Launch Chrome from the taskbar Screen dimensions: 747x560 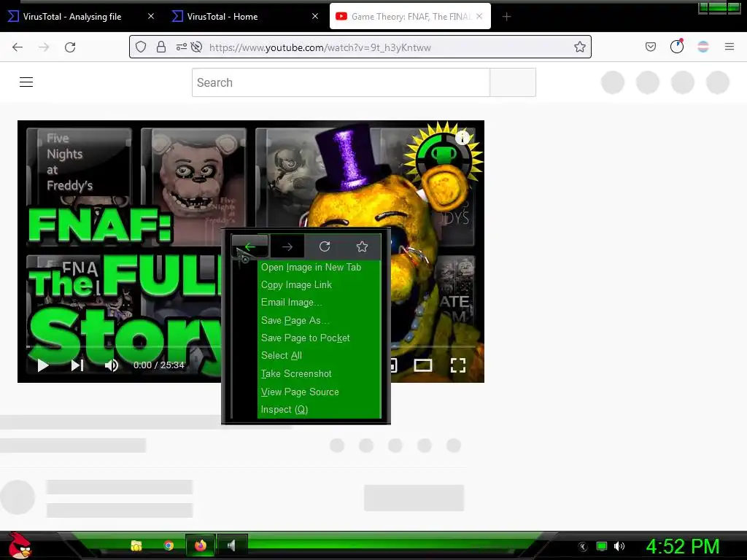(x=169, y=545)
